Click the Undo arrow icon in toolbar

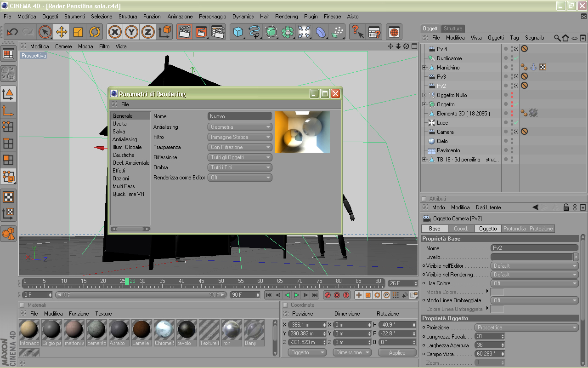[x=12, y=32]
